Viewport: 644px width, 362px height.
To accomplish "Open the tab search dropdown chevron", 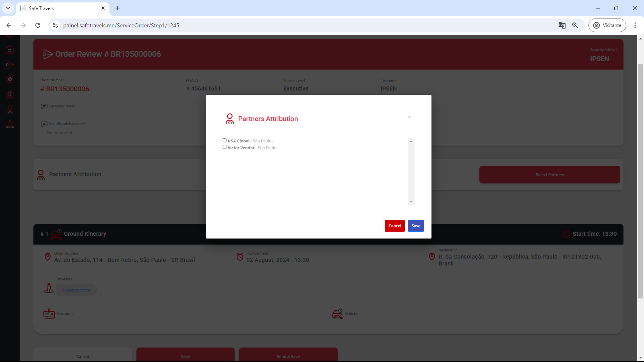I will coord(8,8).
